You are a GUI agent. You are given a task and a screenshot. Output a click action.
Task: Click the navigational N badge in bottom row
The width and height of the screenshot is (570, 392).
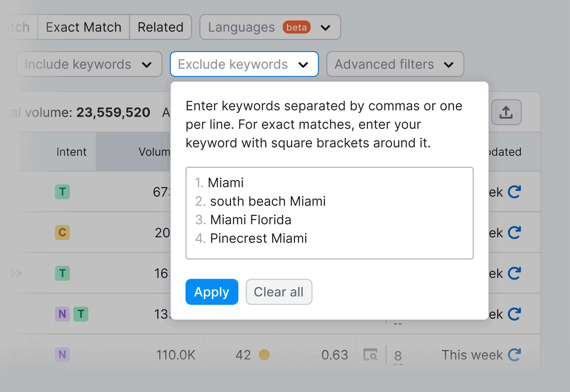[62, 354]
